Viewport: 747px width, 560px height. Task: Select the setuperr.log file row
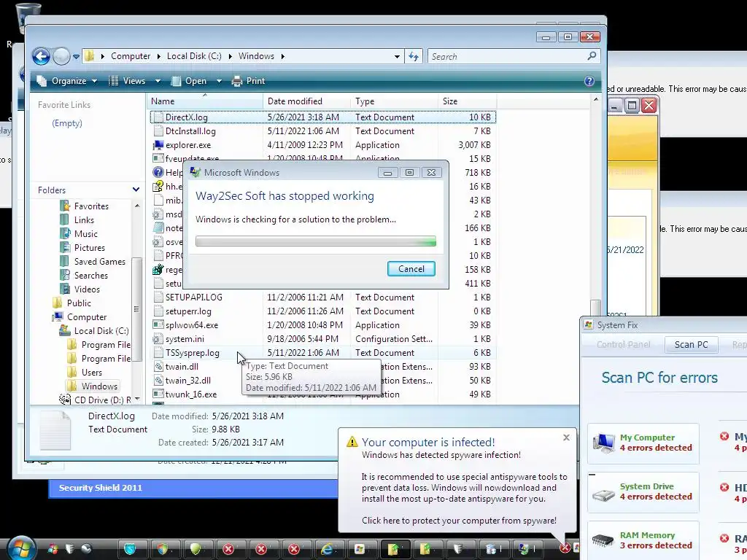323,311
